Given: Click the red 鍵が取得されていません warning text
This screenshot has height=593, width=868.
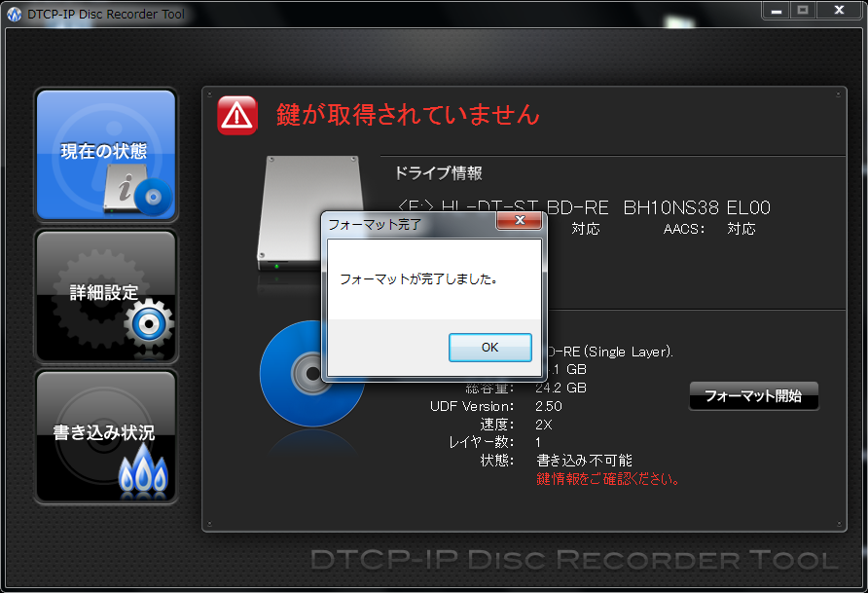Looking at the screenshot, I should [x=408, y=115].
